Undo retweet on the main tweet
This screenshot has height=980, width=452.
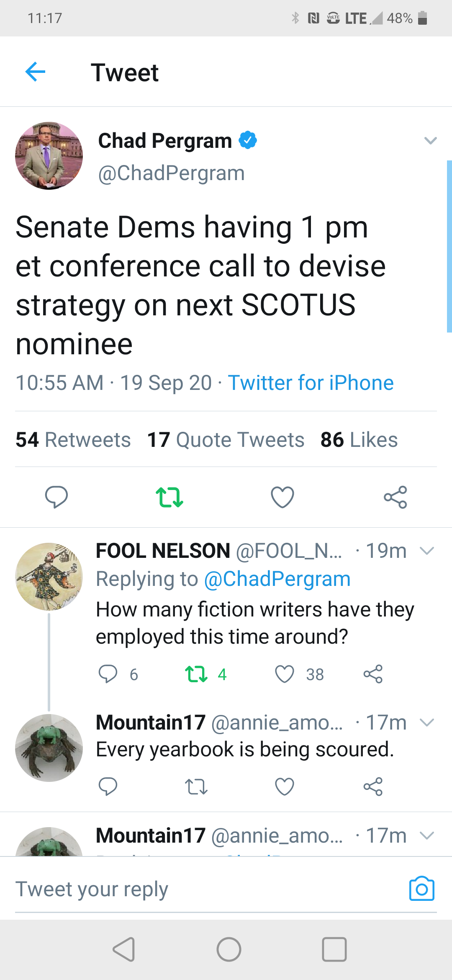[169, 497]
